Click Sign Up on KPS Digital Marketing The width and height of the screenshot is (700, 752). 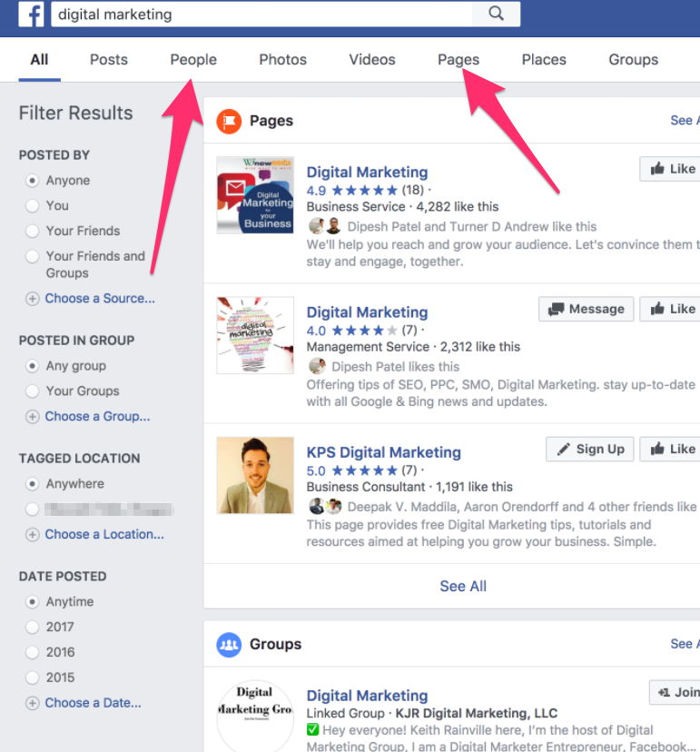[x=590, y=449]
